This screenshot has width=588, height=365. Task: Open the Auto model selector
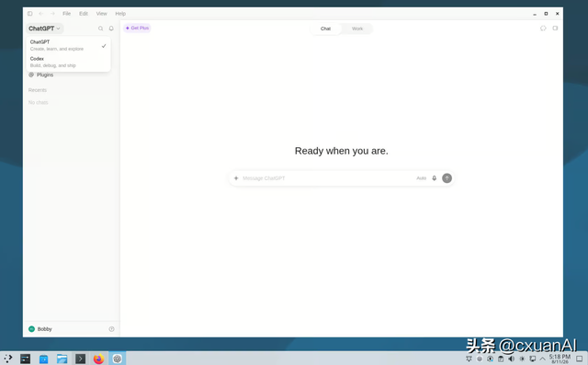click(x=421, y=178)
